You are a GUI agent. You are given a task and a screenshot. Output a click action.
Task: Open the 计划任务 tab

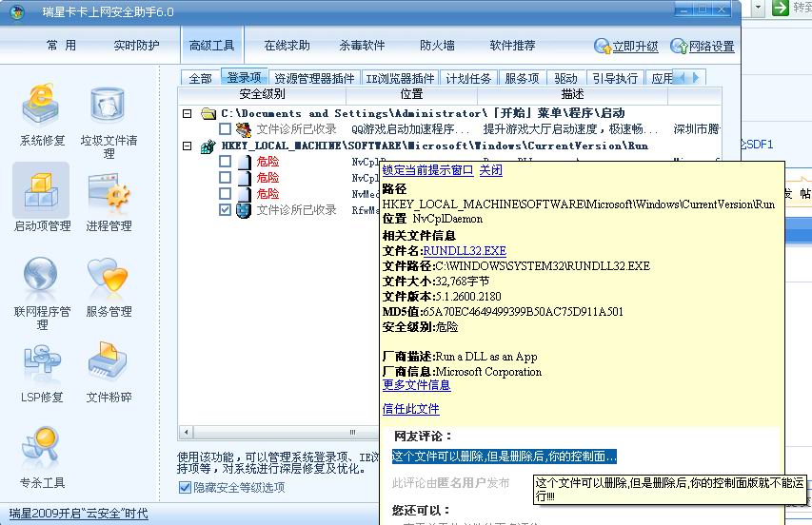click(468, 78)
